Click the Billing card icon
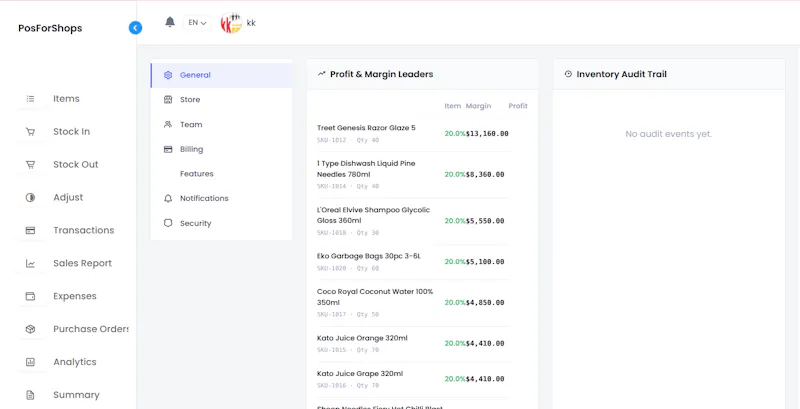The height and width of the screenshot is (409, 800). 168,149
